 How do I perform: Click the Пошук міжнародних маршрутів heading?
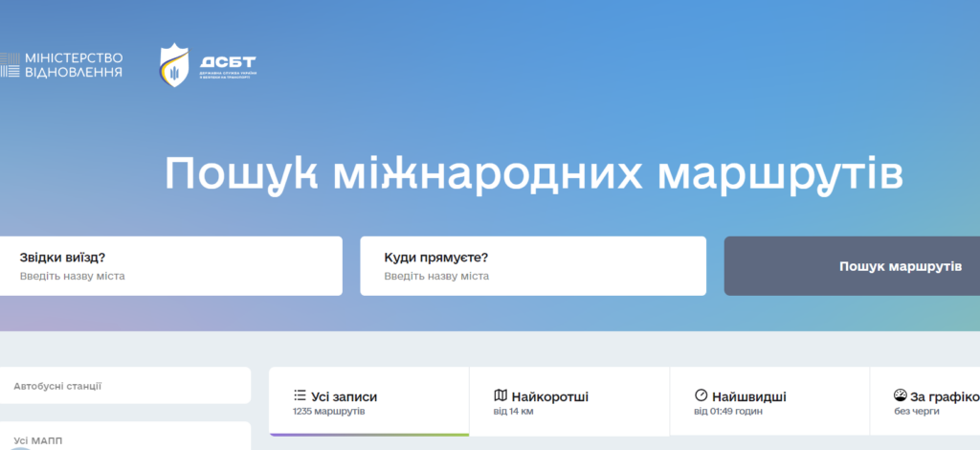pos(534,173)
